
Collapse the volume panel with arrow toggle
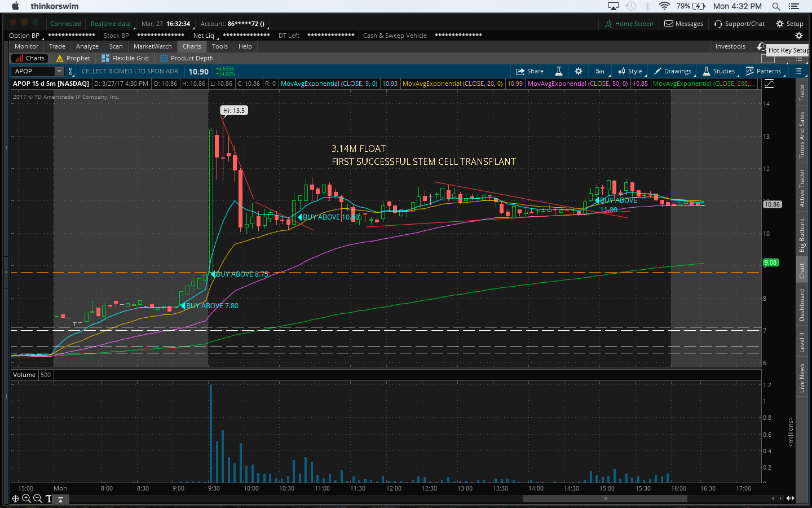pyautogui.click(x=60, y=499)
